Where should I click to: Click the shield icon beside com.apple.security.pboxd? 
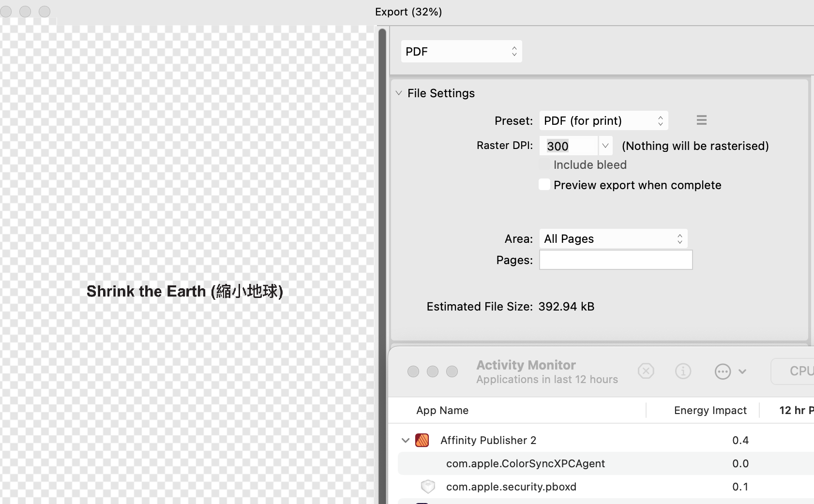click(428, 487)
